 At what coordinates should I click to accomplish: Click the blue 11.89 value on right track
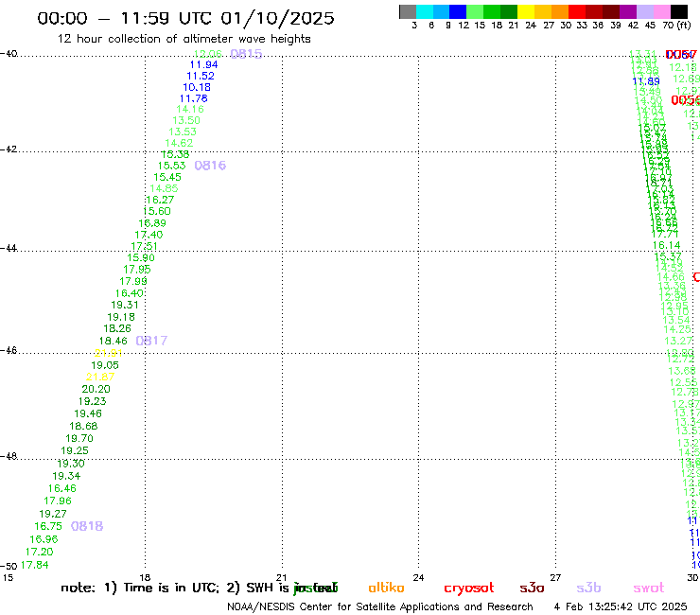tap(646, 81)
